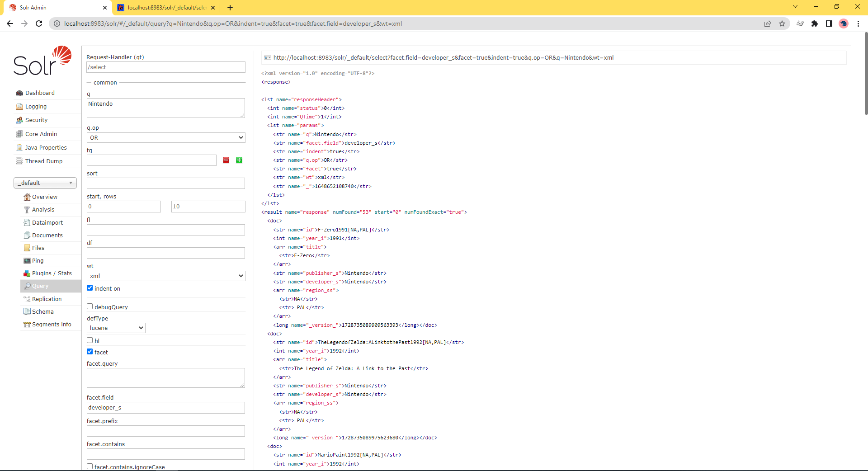The image size is (868, 471).
Task: Open the defType dropdown showing lucene
Action: pyautogui.click(x=116, y=328)
